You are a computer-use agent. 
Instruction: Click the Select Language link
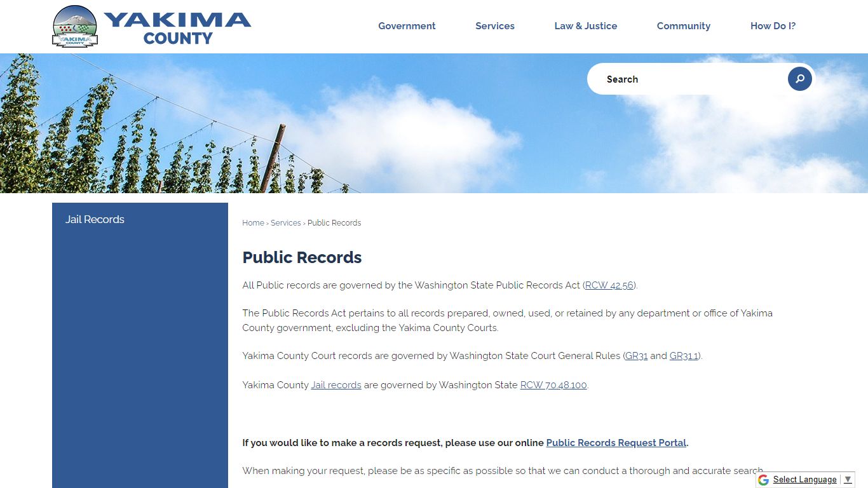[x=804, y=480]
